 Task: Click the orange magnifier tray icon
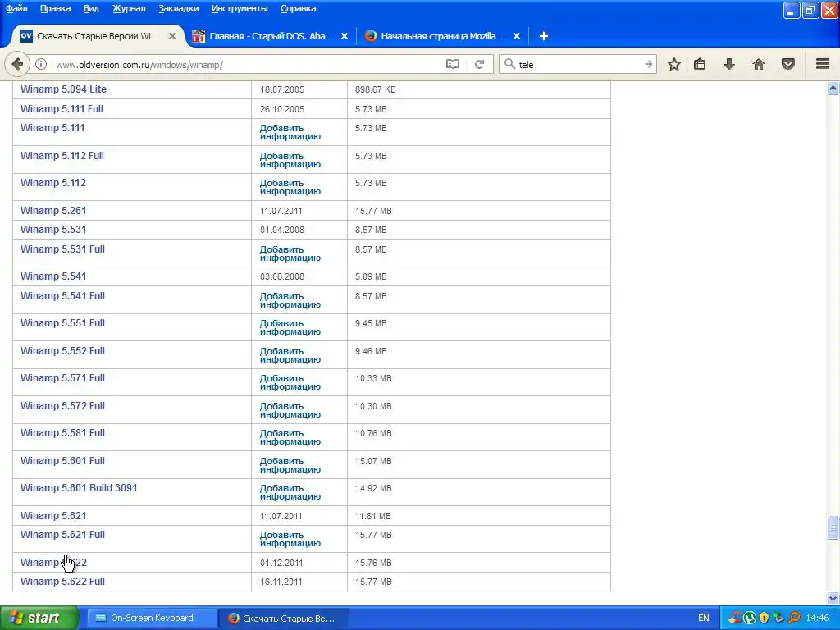(x=794, y=618)
